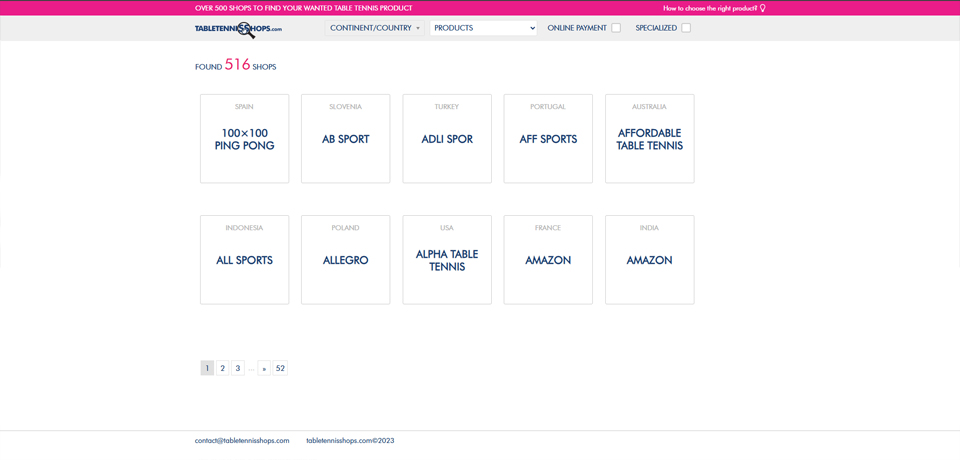
Task: Go to pagination page 3
Action: [x=238, y=368]
